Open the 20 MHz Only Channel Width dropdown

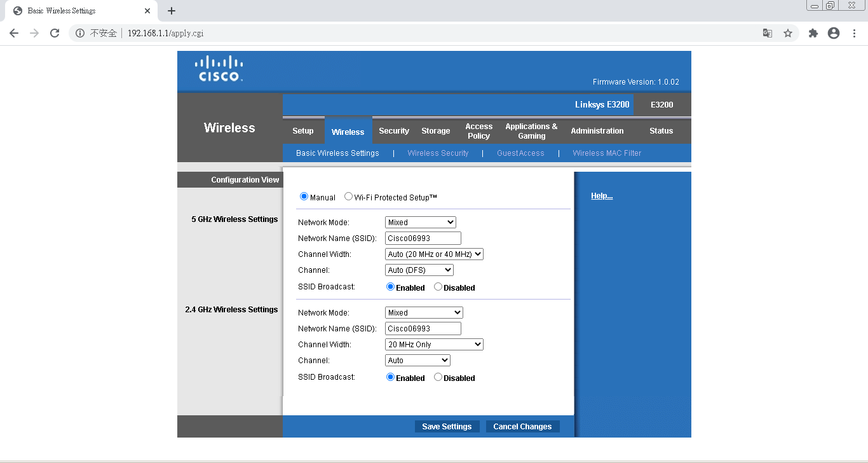pos(434,345)
